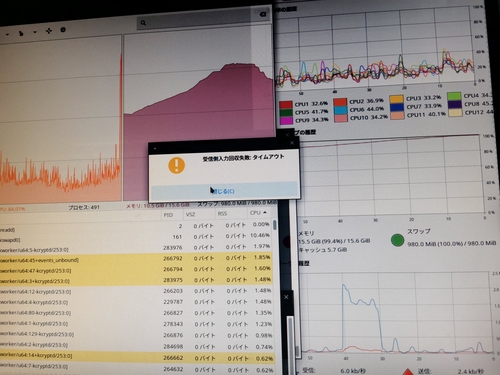
Task: Click the RSS column header
Action: (x=222, y=214)
